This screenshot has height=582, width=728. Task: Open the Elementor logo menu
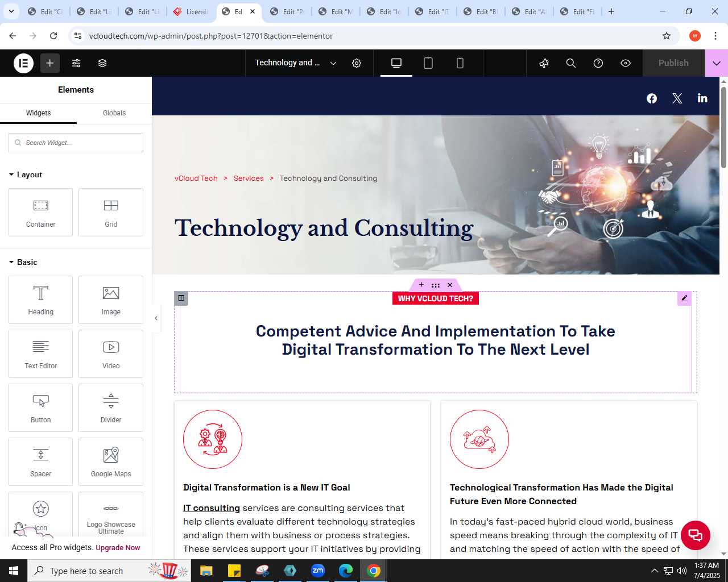click(x=24, y=63)
